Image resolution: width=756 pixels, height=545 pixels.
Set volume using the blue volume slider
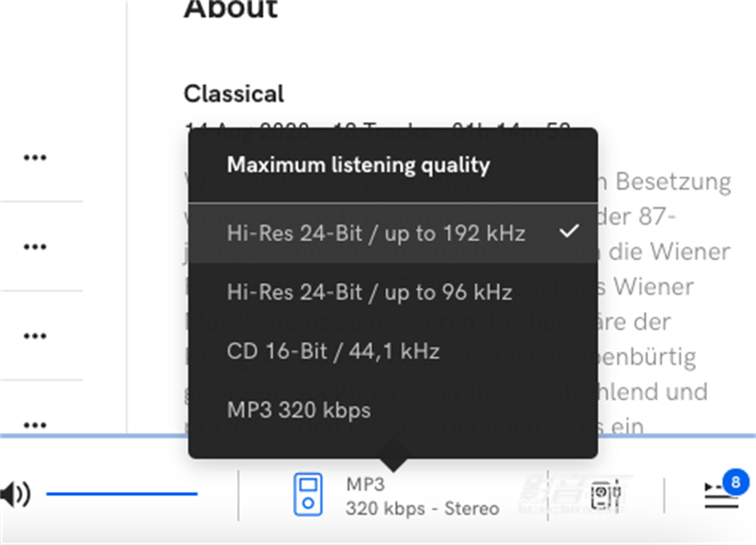[x=122, y=493]
